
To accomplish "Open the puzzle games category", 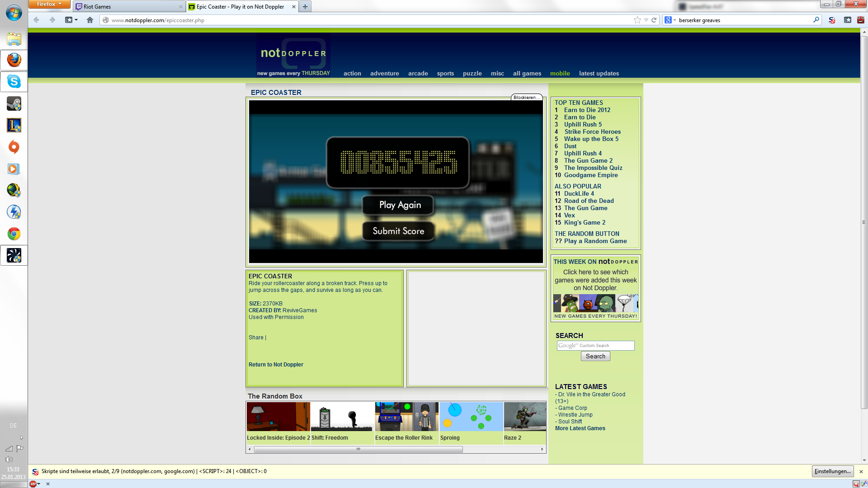I will tap(472, 73).
